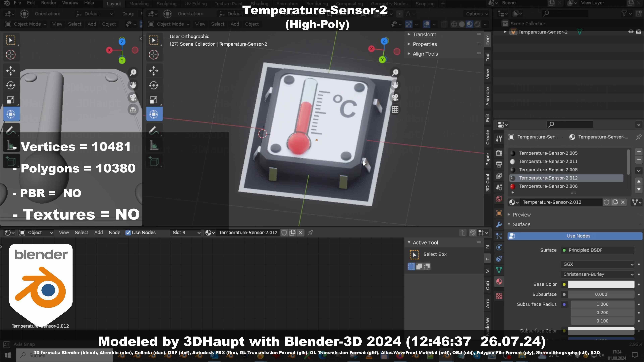Click the Use Nodes button in Surface panel

coord(575,236)
